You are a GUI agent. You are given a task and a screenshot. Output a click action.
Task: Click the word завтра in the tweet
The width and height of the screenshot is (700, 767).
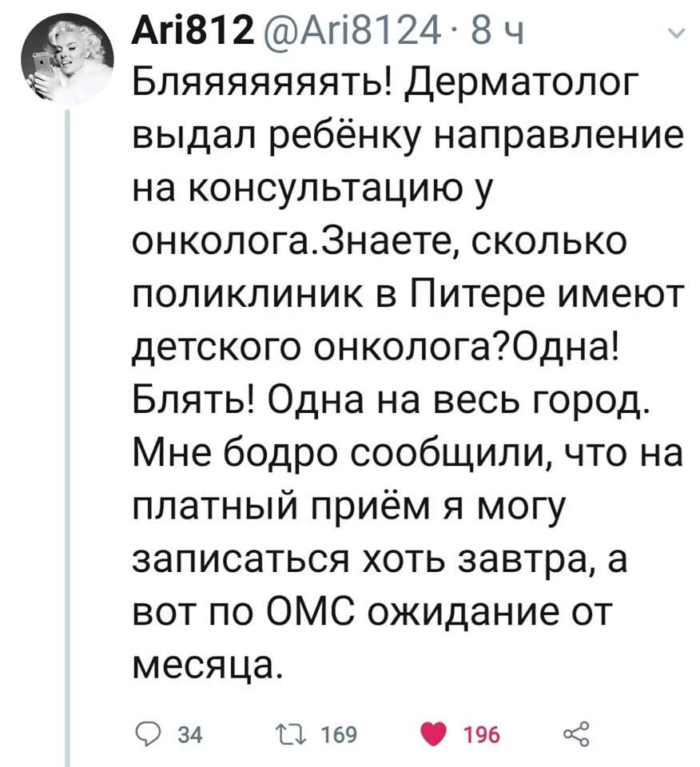point(520,560)
